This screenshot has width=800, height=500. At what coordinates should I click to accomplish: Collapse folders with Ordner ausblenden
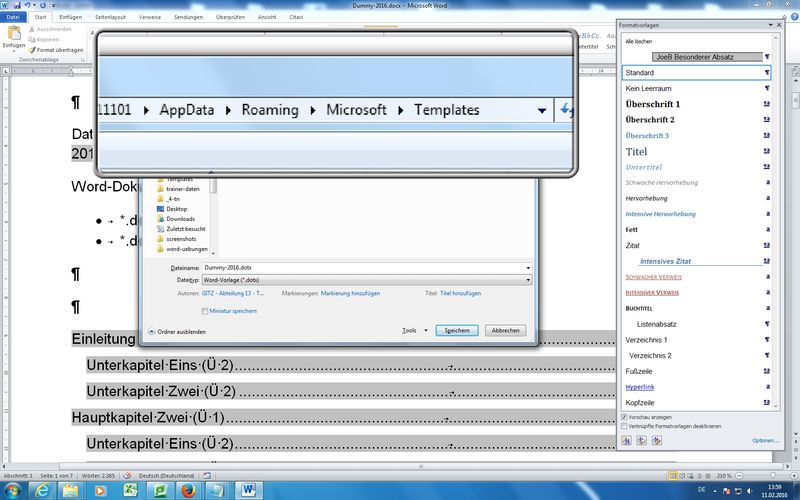(x=177, y=332)
